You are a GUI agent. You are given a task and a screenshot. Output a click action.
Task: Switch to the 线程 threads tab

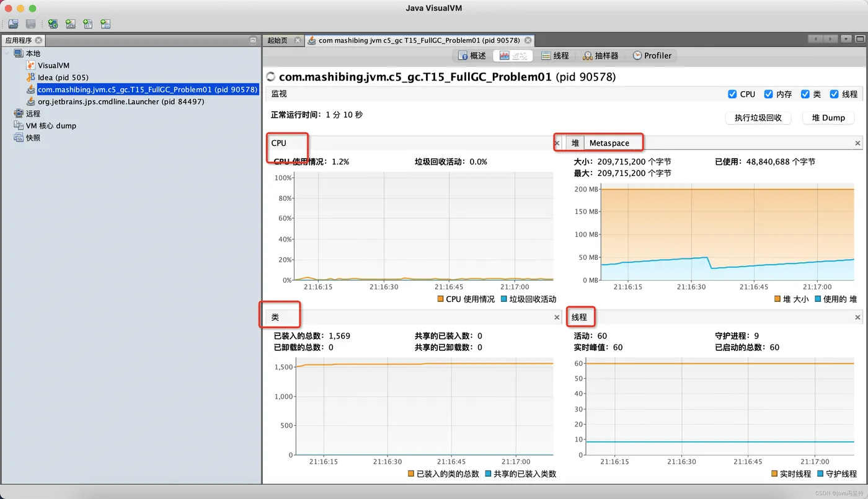click(x=555, y=56)
